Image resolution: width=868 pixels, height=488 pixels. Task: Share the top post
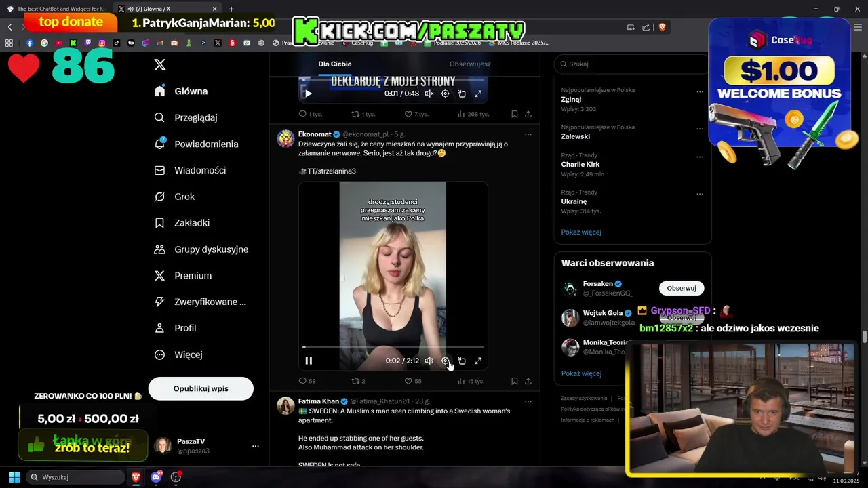pyautogui.click(x=528, y=114)
